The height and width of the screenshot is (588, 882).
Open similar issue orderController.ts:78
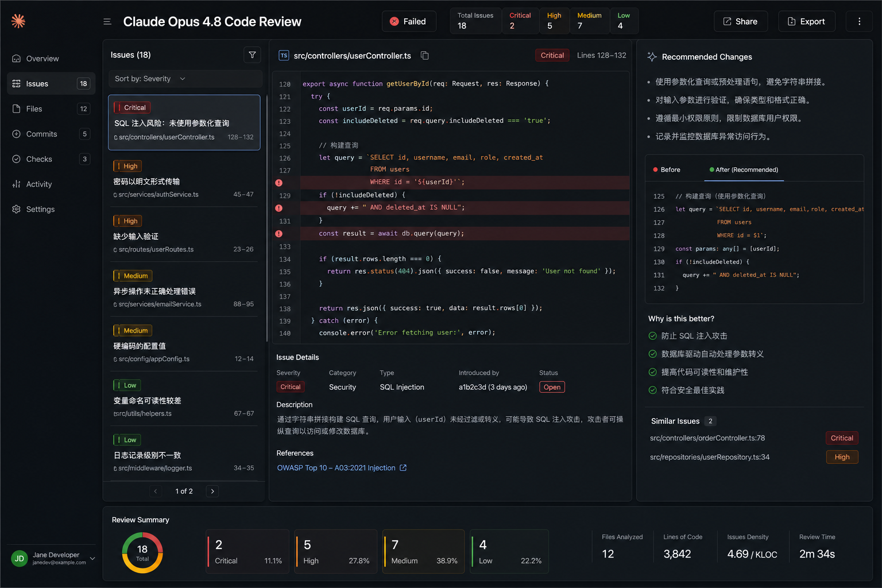(707, 438)
